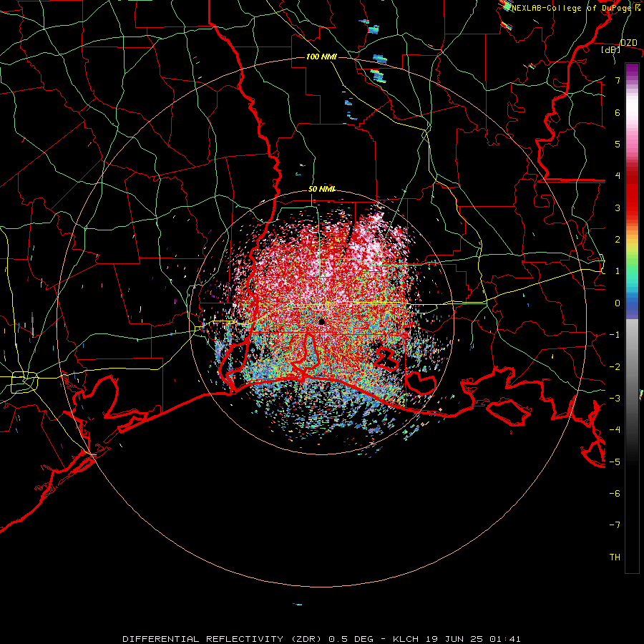Click the Differential Reflectivity KLCH footer caption
The image size is (644, 644).
click(321, 639)
